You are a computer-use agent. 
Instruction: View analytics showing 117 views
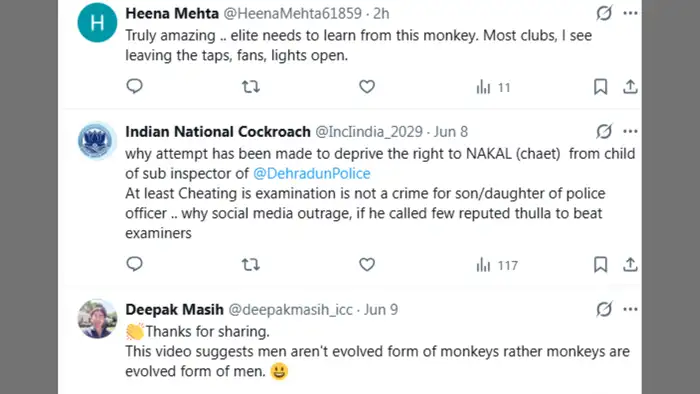click(x=497, y=265)
